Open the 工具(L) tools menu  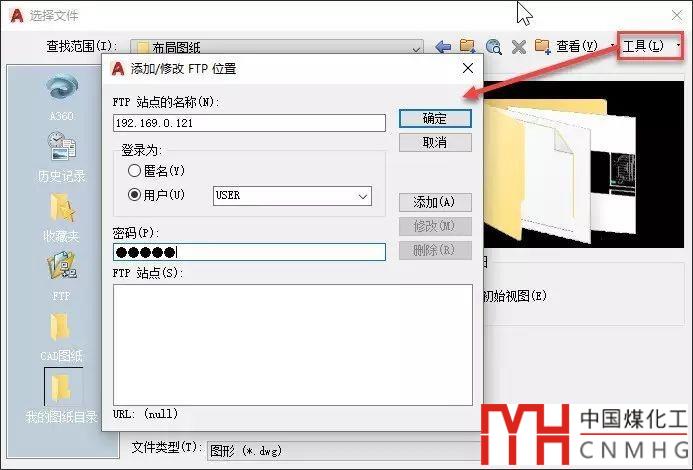point(650,46)
